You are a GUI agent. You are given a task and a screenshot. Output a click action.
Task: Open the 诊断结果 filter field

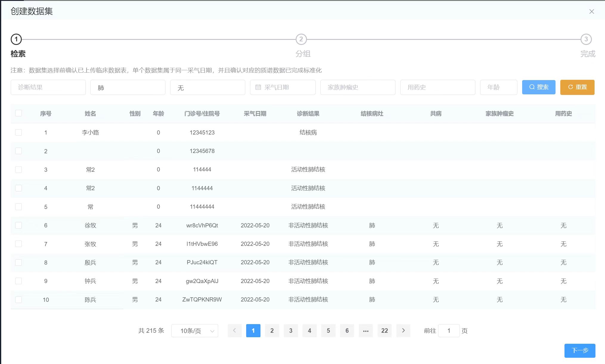tap(48, 87)
